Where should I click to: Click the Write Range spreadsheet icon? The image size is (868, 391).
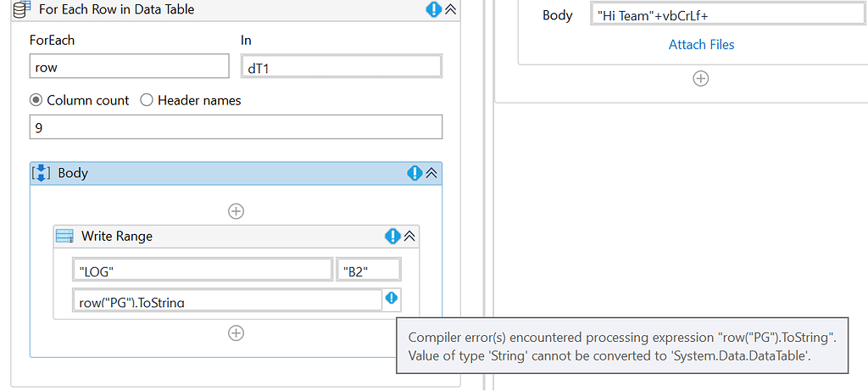(x=64, y=237)
